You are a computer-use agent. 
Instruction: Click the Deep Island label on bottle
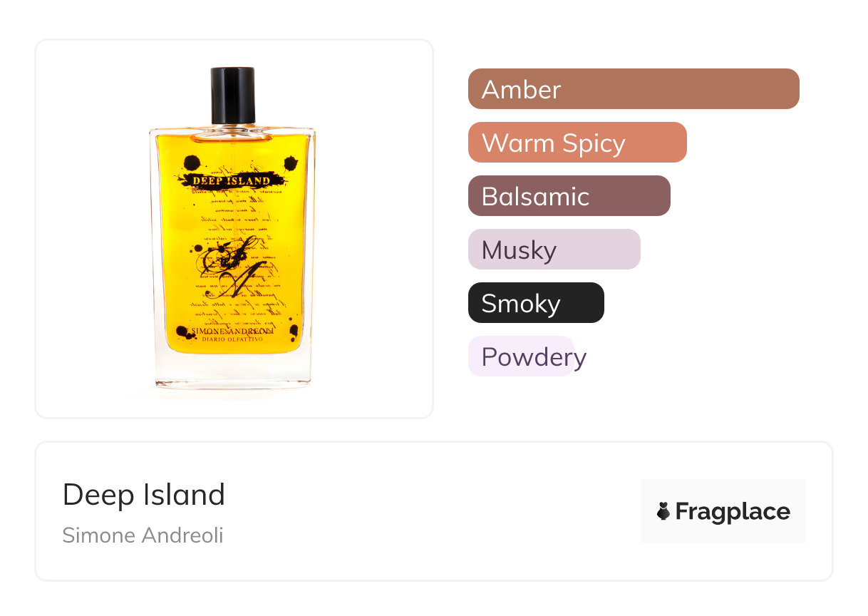click(230, 181)
